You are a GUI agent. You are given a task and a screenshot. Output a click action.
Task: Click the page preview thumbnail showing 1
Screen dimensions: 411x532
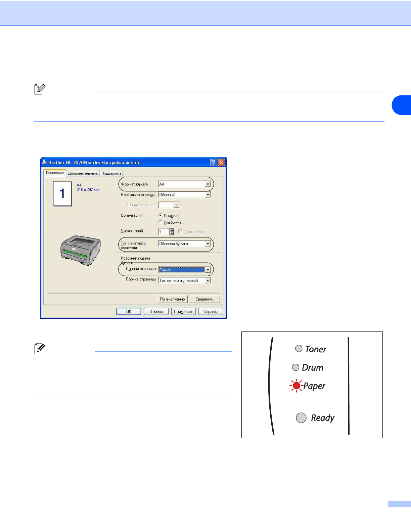(x=62, y=193)
